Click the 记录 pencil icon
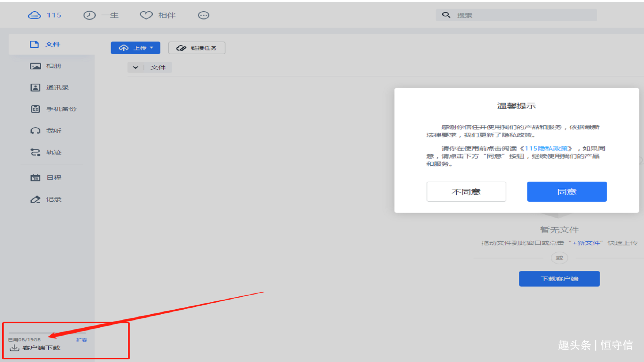644x362 pixels. [x=35, y=199]
